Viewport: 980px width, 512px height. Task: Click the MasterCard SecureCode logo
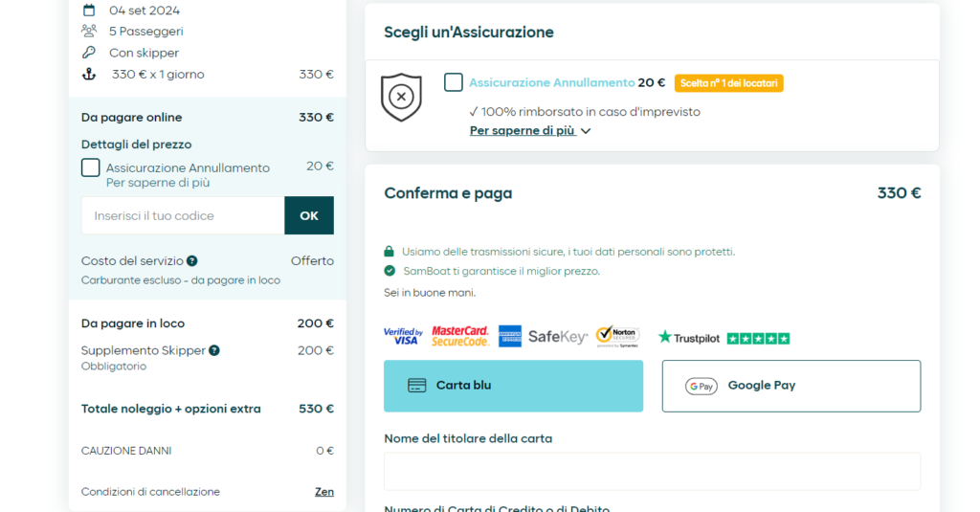(460, 336)
